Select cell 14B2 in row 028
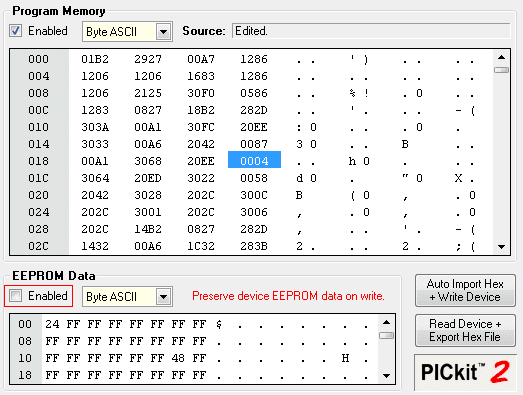This screenshot has width=523, height=395. click(148, 230)
